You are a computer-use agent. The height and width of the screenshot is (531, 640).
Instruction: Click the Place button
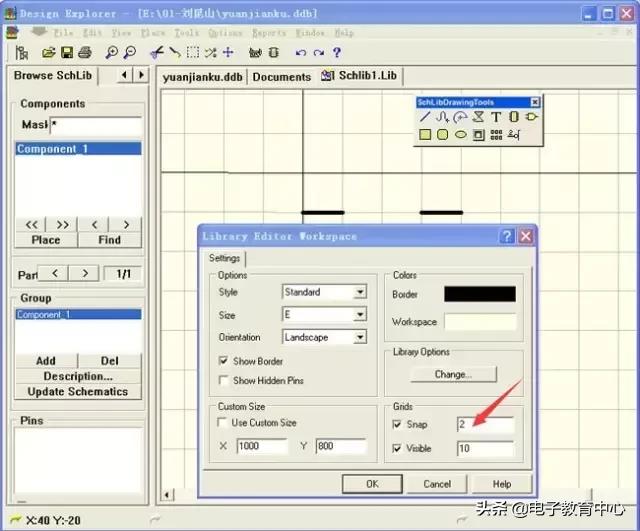click(x=46, y=240)
